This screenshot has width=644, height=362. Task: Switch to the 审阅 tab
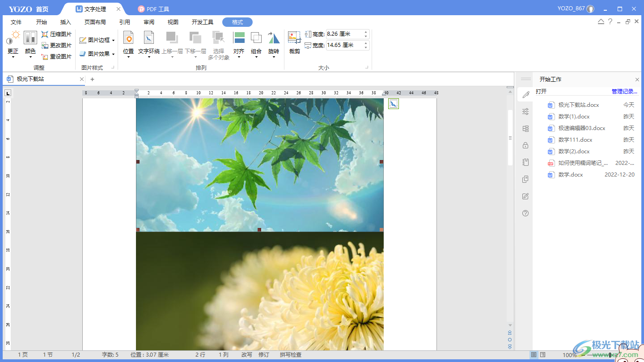[x=149, y=22]
